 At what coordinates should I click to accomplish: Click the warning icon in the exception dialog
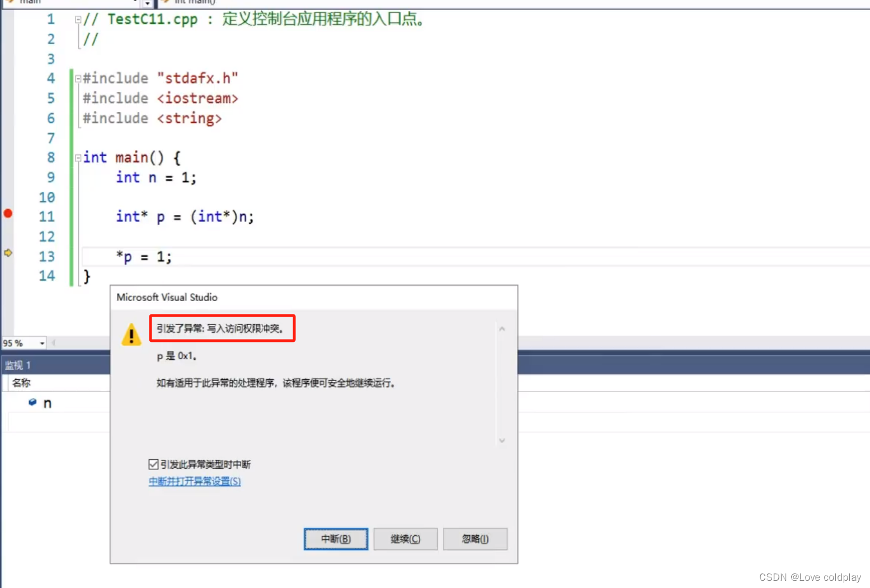click(131, 335)
